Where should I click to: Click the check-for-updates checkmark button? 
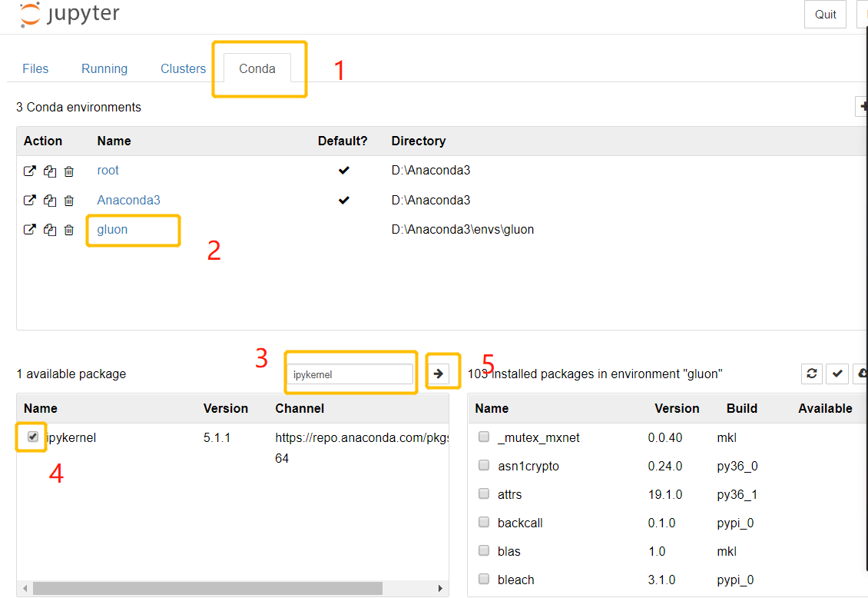pyautogui.click(x=837, y=374)
